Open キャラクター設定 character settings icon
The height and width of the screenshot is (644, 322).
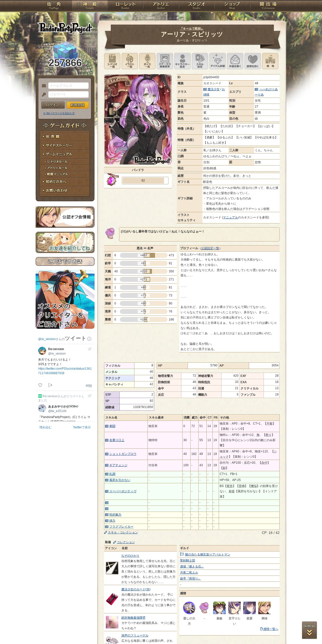point(182,61)
